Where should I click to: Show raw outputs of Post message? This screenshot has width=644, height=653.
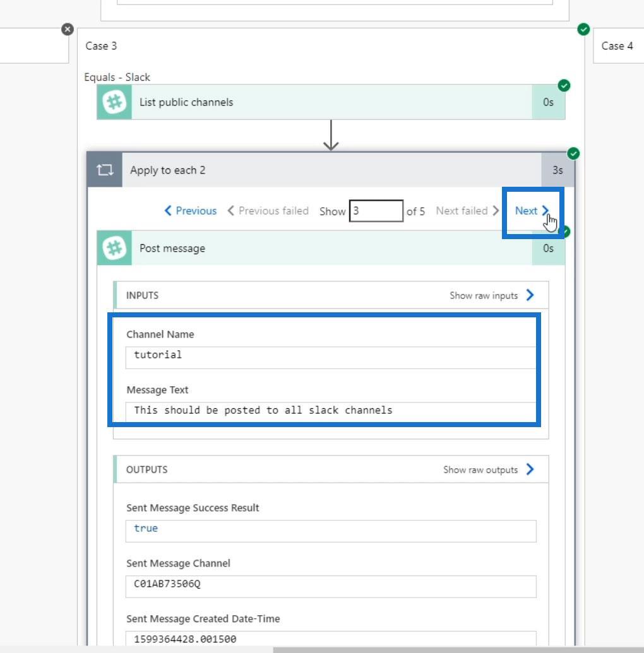(489, 469)
